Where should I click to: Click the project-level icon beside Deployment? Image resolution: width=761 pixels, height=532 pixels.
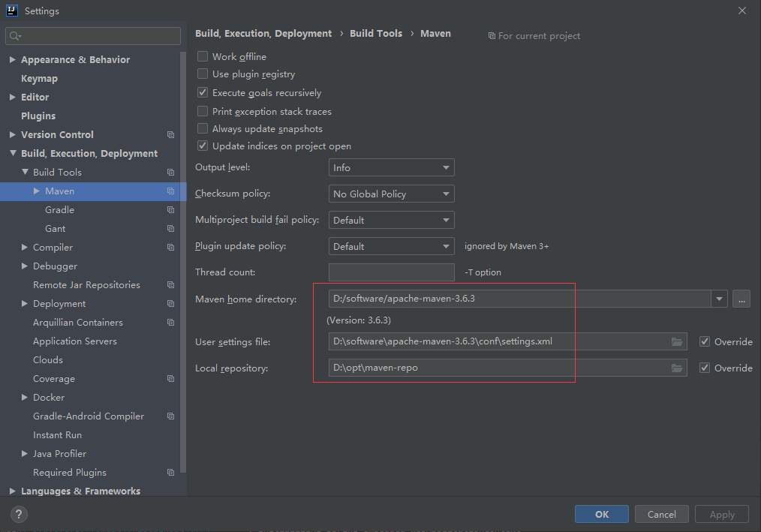coord(171,304)
